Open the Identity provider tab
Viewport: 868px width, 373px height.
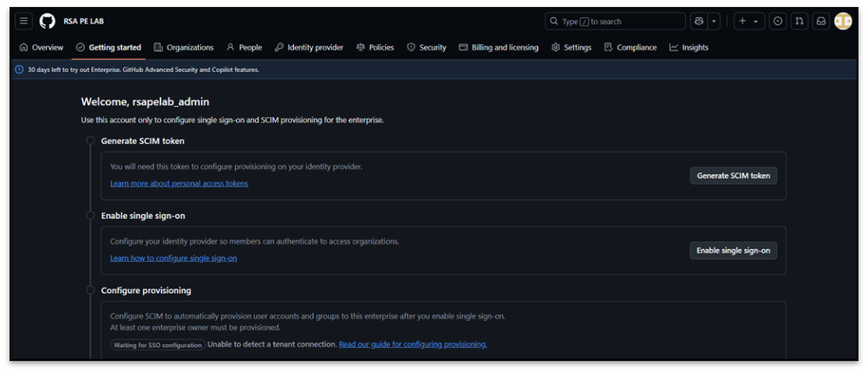pyautogui.click(x=309, y=48)
